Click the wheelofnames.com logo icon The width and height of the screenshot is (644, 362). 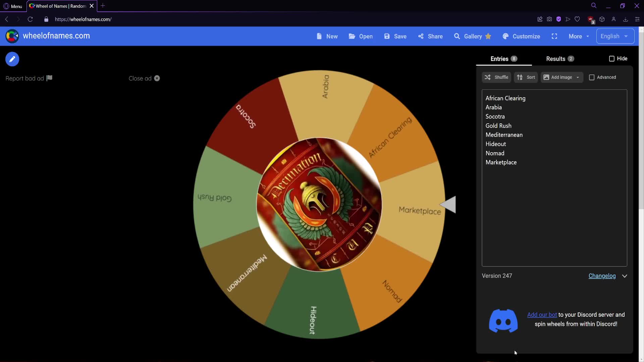(12, 36)
